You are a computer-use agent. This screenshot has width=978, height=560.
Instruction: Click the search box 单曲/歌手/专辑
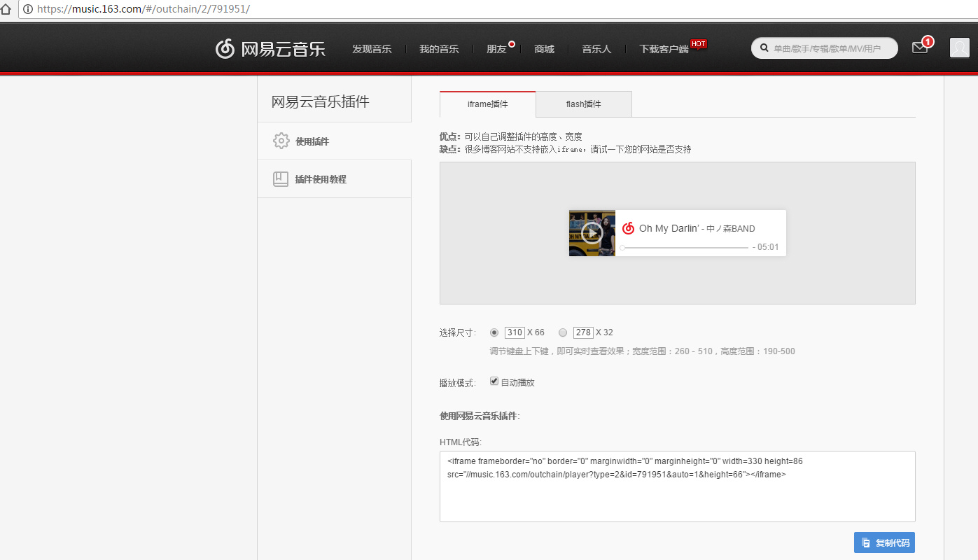click(x=825, y=48)
